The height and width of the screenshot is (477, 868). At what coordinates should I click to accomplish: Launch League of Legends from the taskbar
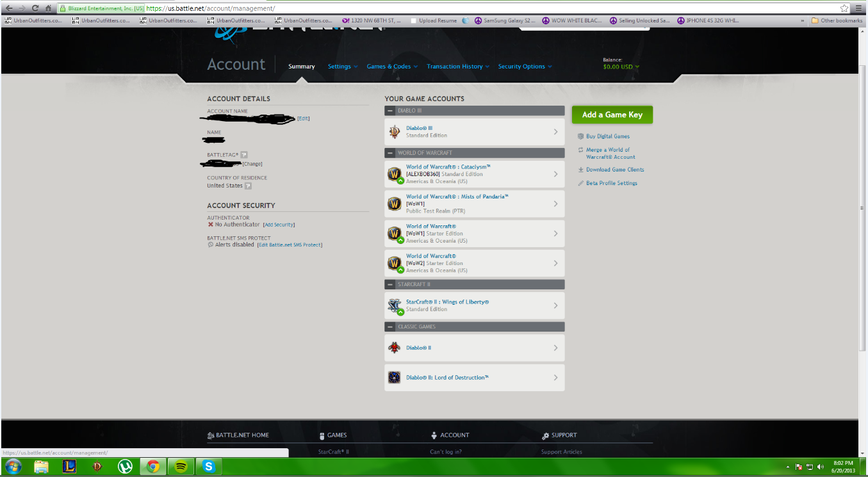(69, 467)
